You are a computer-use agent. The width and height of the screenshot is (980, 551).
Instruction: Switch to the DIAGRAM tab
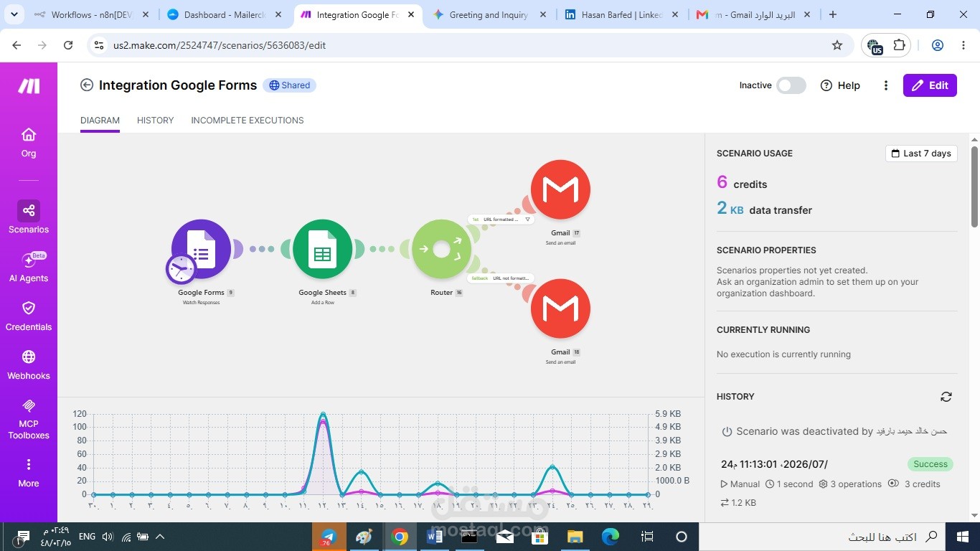pos(100,121)
